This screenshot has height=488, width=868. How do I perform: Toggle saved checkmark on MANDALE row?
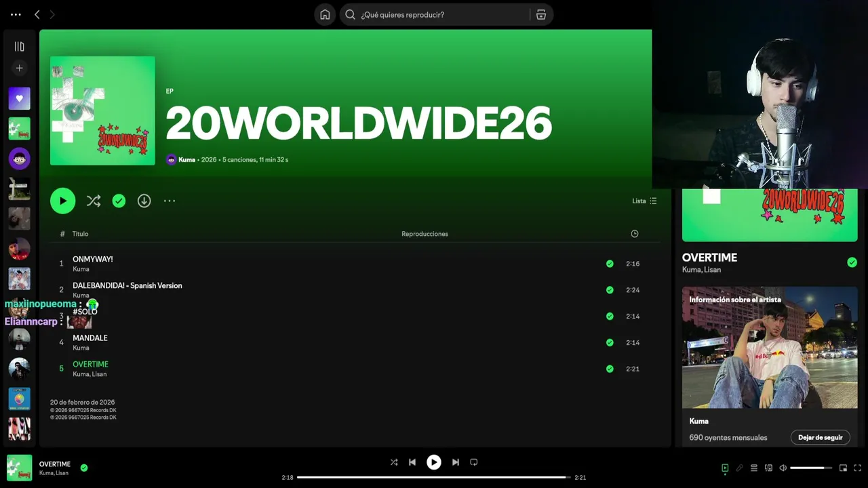610,342
